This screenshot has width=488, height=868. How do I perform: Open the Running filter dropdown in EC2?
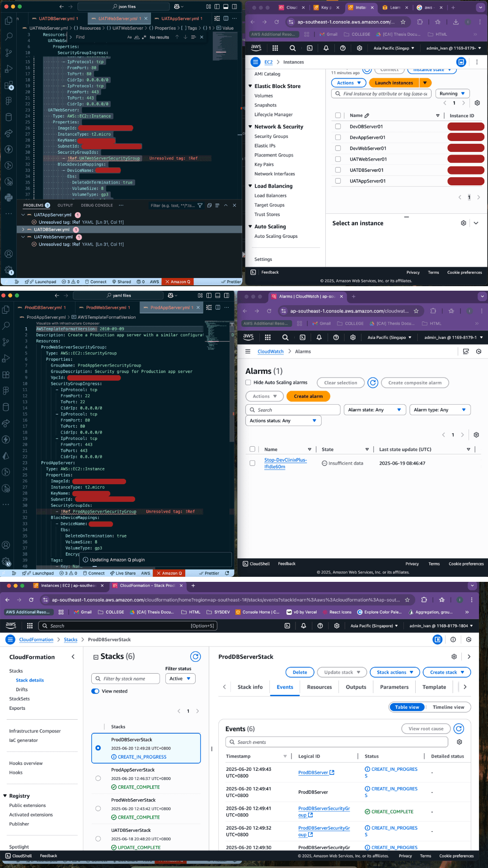(x=452, y=94)
